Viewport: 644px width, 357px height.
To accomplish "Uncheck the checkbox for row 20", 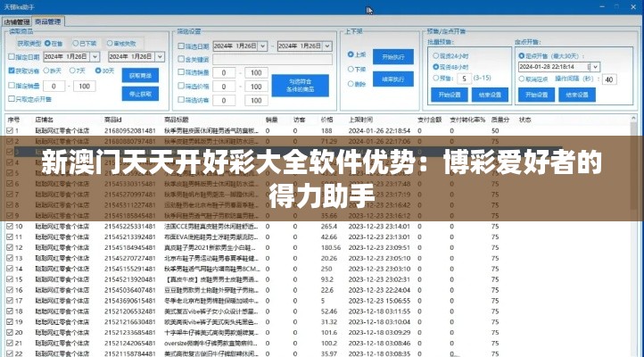I will point(10,332).
